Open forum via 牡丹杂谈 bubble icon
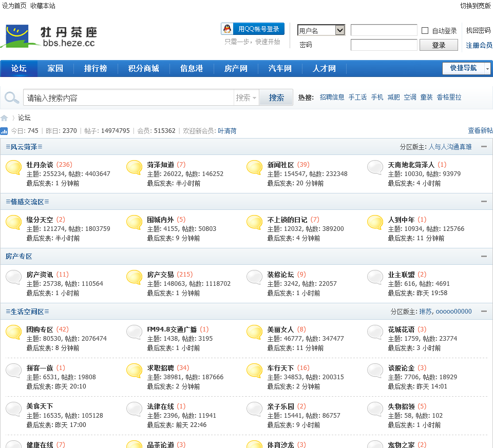The height and width of the screenshot is (448, 493). pyautogui.click(x=14, y=167)
